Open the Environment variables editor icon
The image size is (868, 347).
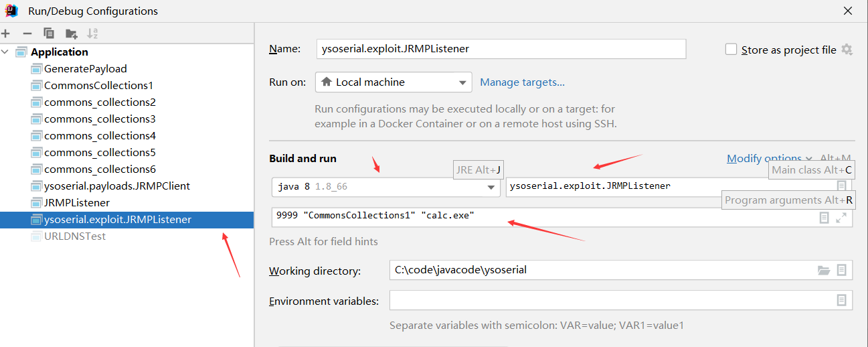pos(842,300)
